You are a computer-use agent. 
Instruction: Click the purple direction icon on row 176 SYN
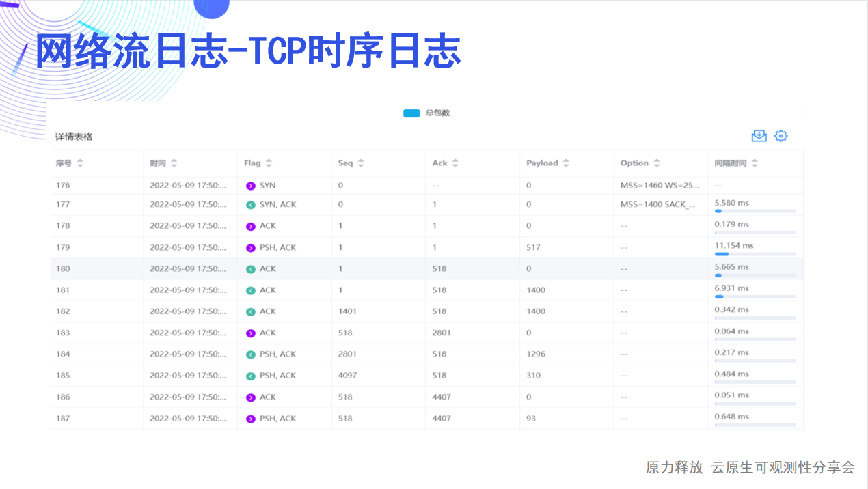pos(250,186)
